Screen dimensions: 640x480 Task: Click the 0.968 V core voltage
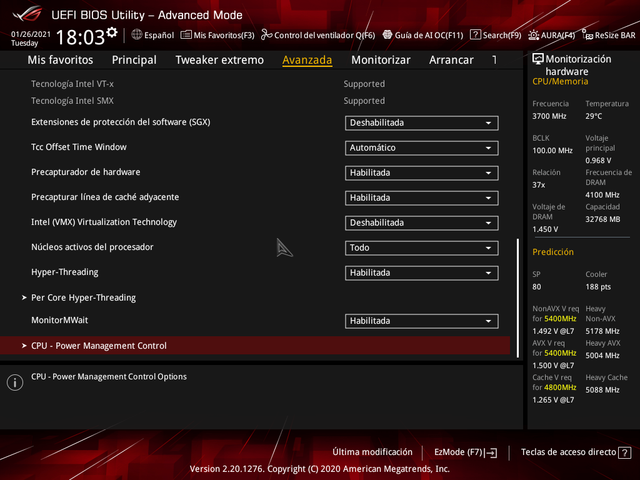click(598, 160)
